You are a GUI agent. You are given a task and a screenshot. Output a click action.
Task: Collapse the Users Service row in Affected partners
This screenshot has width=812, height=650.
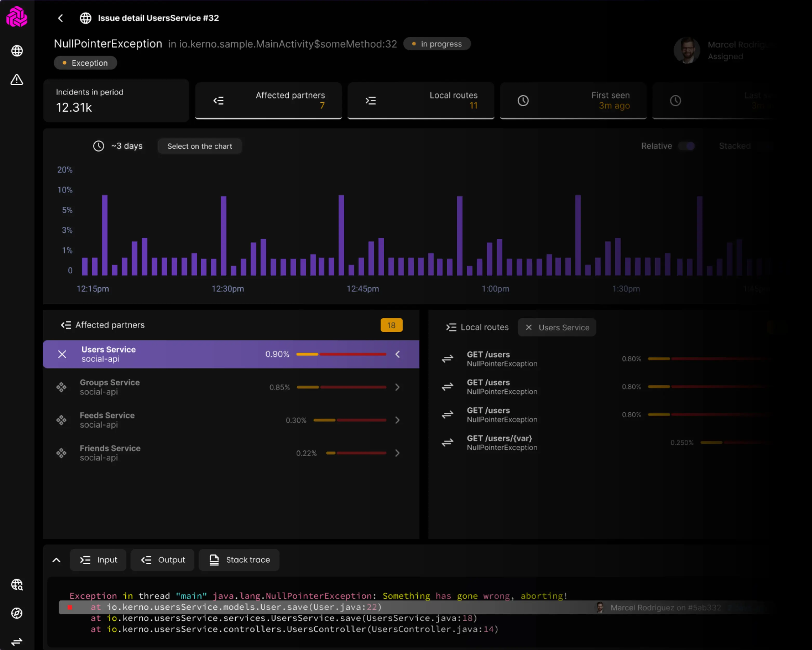pos(398,354)
